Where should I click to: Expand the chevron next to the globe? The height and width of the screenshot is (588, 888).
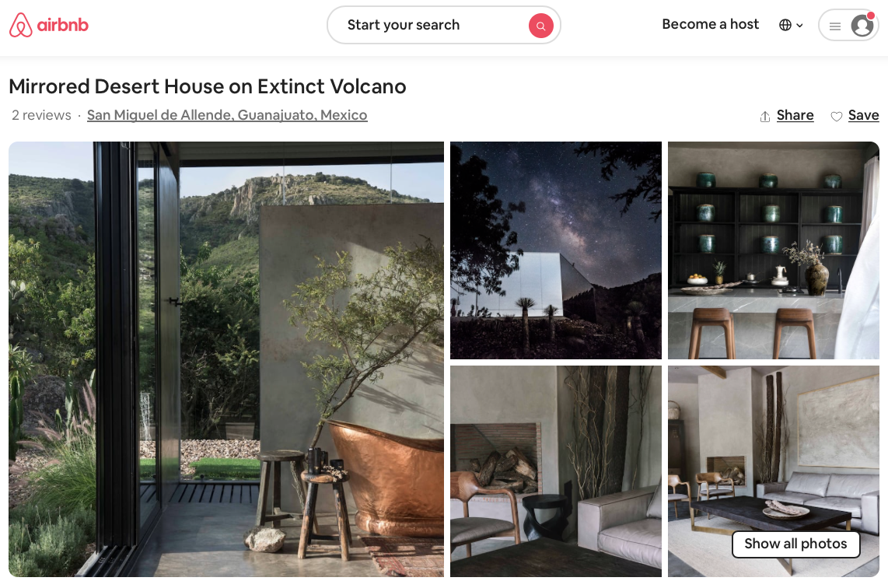(x=799, y=26)
